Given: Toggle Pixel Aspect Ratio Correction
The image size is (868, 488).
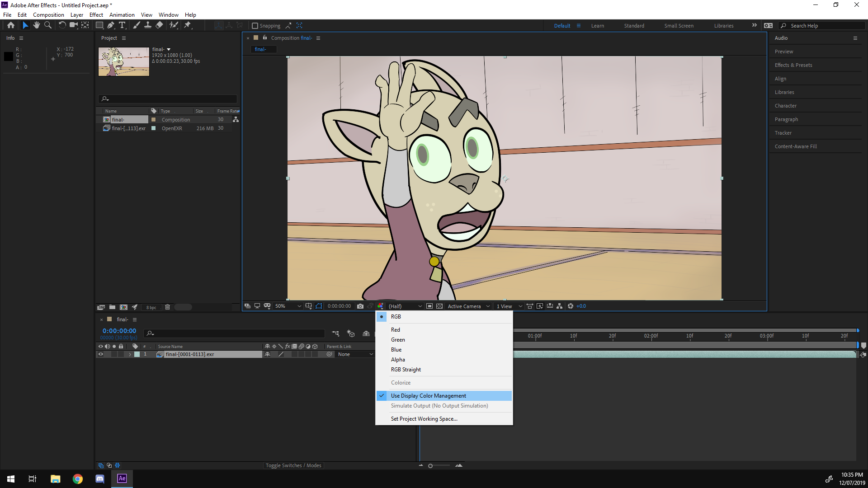Looking at the screenshot, I should 530,306.
